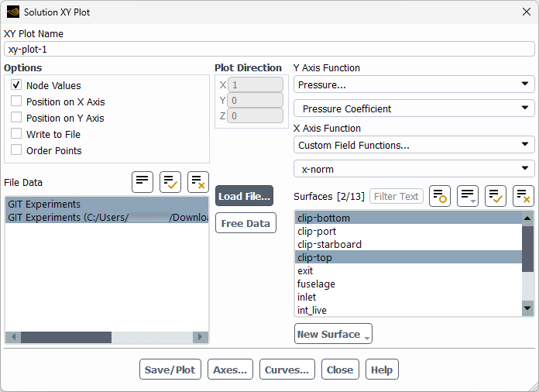
Task: Deselect all surfaces in the list
Action: click(524, 196)
